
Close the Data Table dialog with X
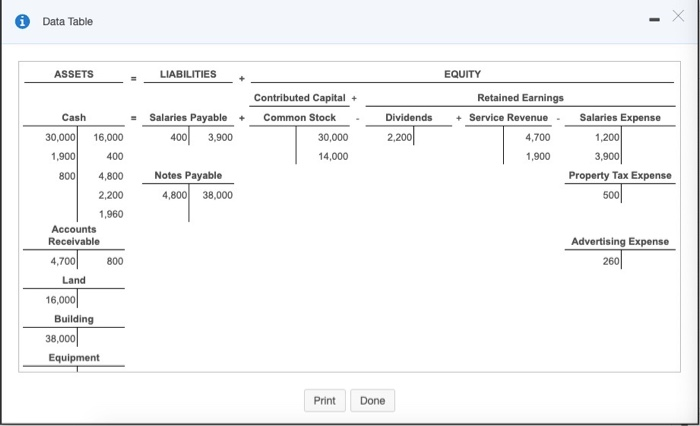click(x=678, y=16)
